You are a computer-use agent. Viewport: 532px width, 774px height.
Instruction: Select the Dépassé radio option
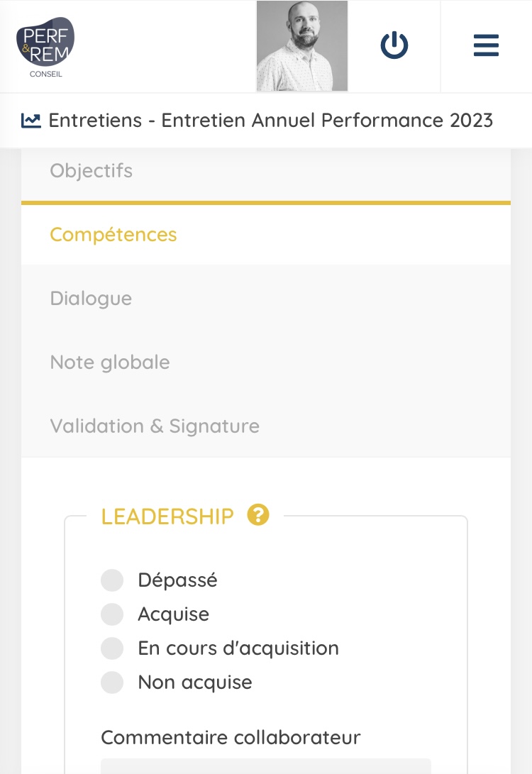coord(112,580)
